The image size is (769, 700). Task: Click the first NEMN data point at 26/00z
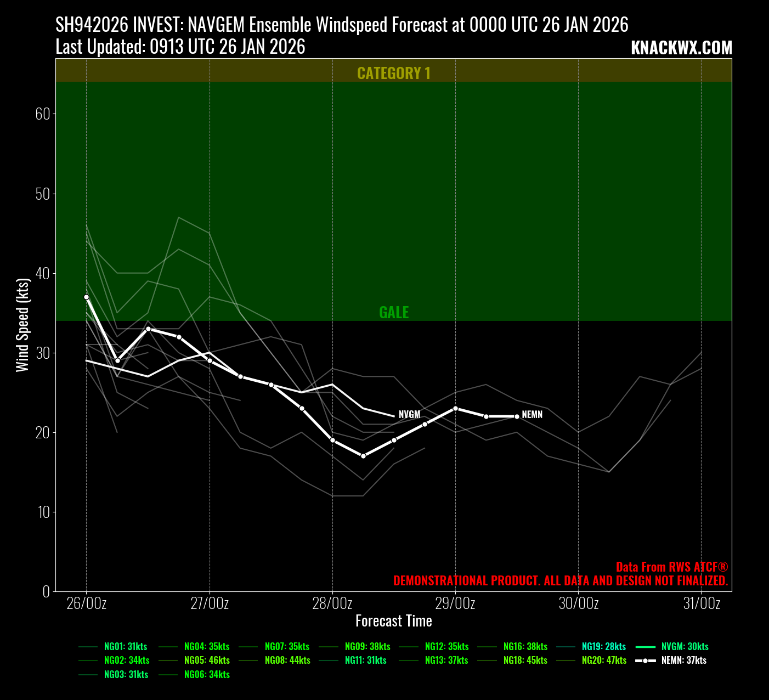pos(86,297)
